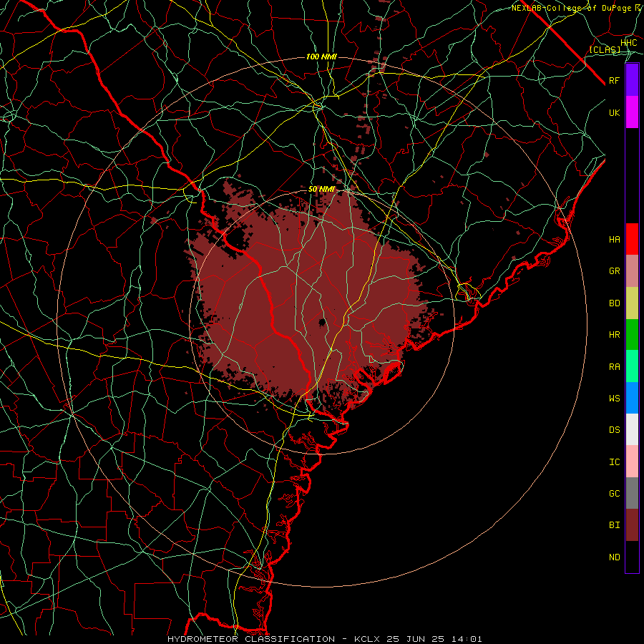Screen dimensions: 644x644
Task: Click the purple RF legend swatch
Action: pyautogui.click(x=632, y=80)
